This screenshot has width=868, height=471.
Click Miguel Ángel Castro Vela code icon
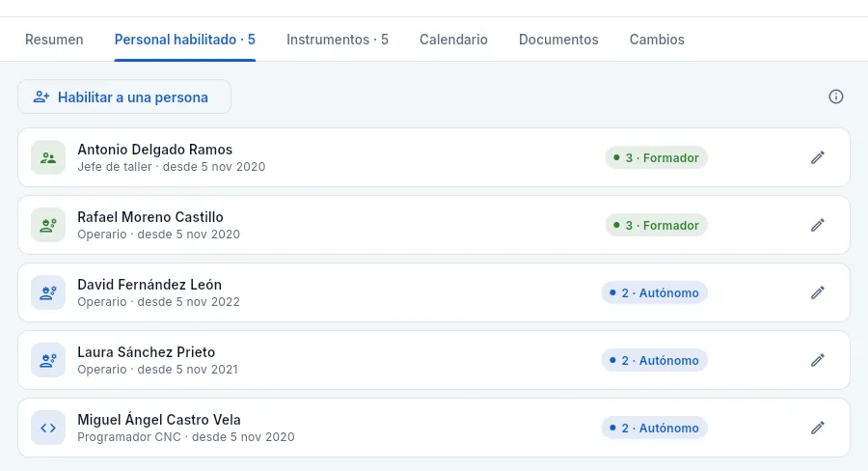(x=48, y=428)
